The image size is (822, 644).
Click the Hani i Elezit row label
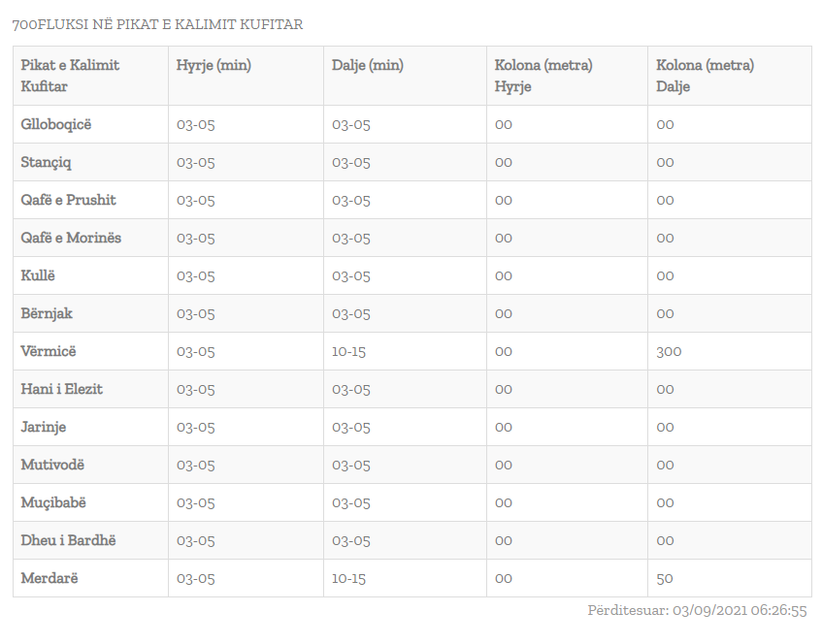(x=61, y=389)
